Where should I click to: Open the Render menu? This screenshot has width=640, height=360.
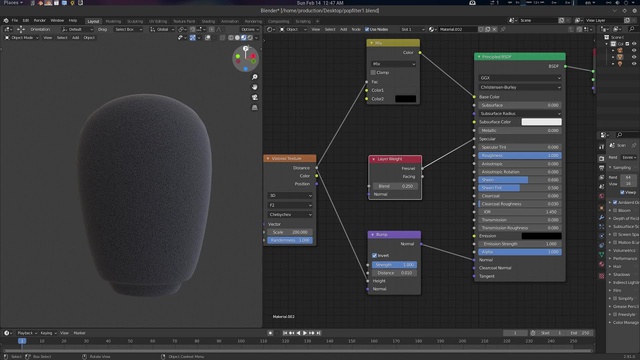point(40,20)
